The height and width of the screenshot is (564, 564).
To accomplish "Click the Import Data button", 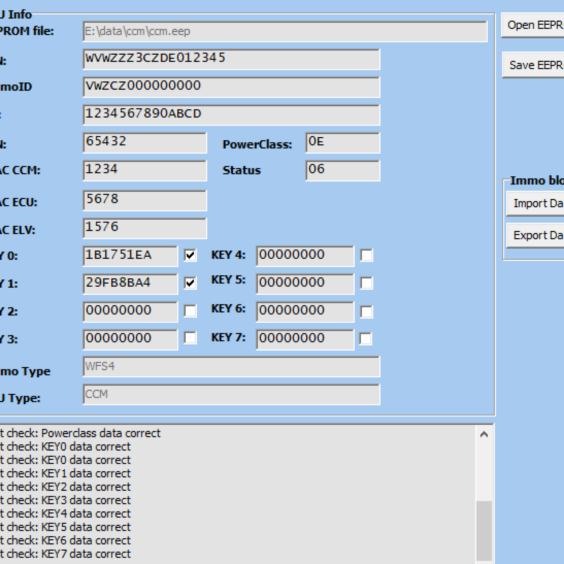I will (x=535, y=204).
